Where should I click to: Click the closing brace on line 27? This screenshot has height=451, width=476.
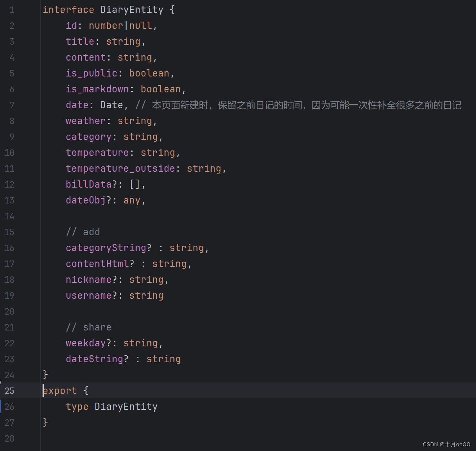click(x=45, y=422)
